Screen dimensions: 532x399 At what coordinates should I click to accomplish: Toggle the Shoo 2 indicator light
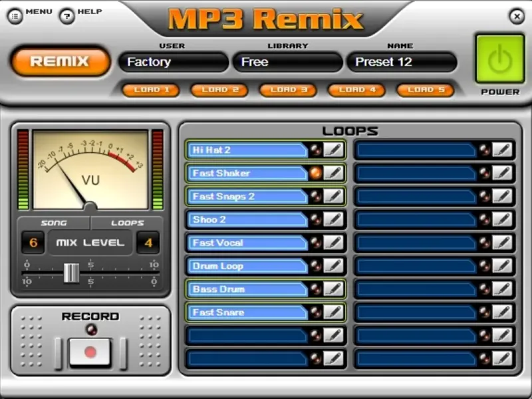[315, 219]
